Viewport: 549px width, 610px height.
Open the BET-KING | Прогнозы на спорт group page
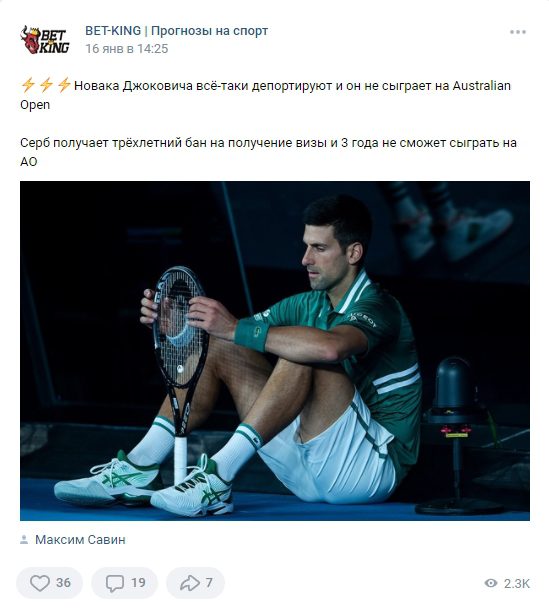tap(176, 31)
